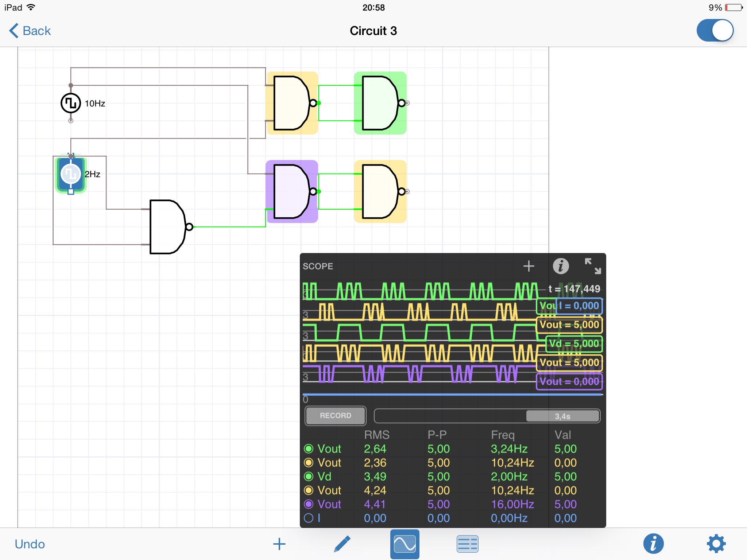Toggle the yellow Vout 4,24 signal indicator
747x560 pixels.
(309, 490)
